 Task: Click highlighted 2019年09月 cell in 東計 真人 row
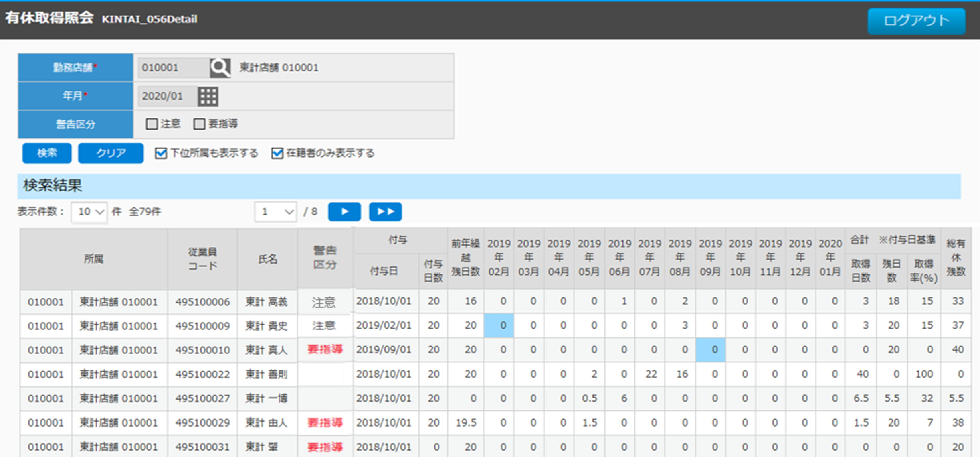click(x=711, y=350)
